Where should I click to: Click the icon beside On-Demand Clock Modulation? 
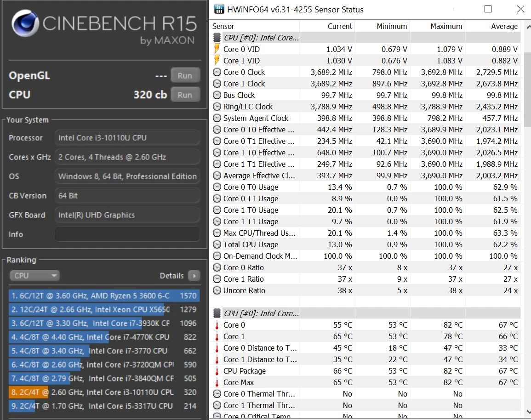pyautogui.click(x=217, y=256)
